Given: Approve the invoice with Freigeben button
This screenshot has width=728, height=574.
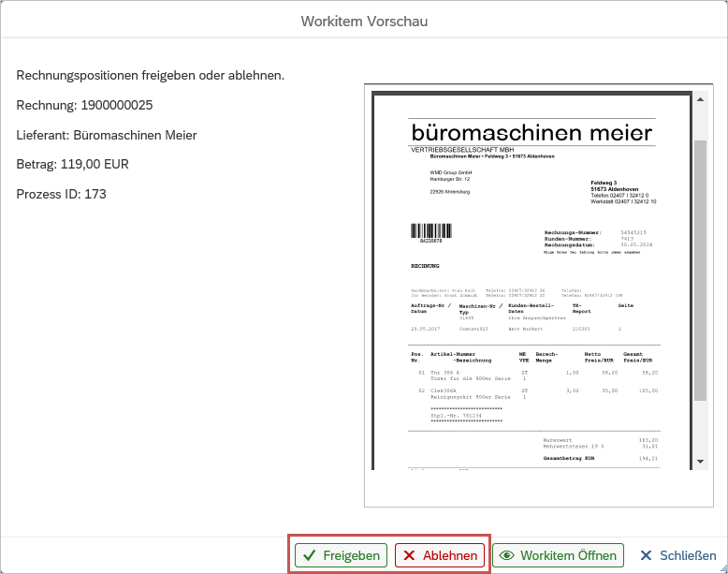Looking at the screenshot, I should [341, 555].
